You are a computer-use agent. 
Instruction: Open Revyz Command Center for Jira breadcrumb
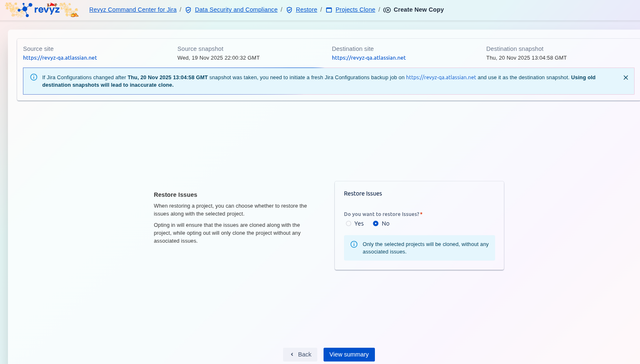click(133, 10)
